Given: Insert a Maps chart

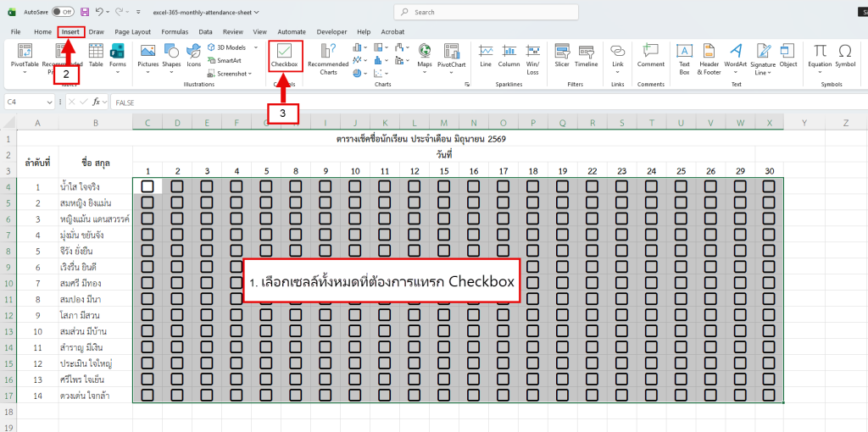Looking at the screenshot, I should point(425,58).
